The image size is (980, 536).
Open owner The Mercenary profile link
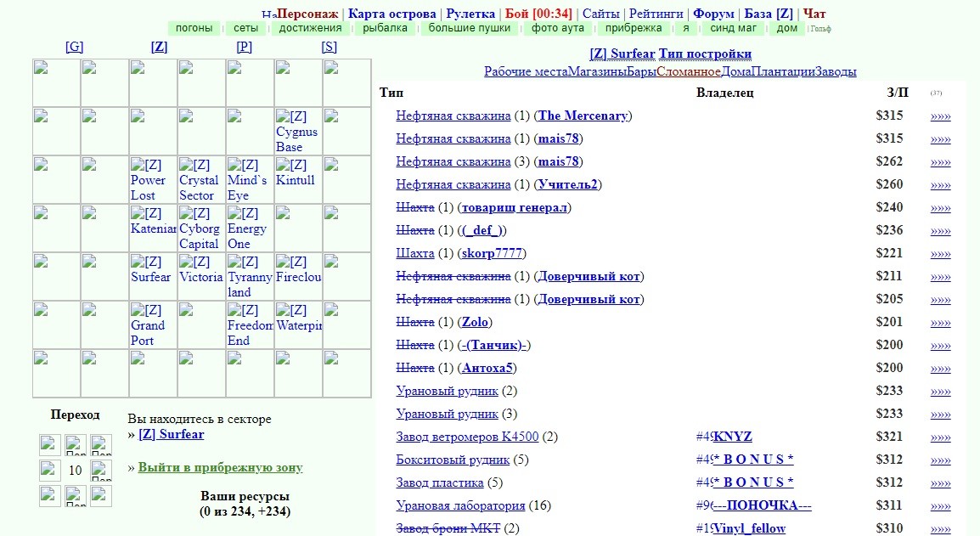pyautogui.click(x=583, y=116)
